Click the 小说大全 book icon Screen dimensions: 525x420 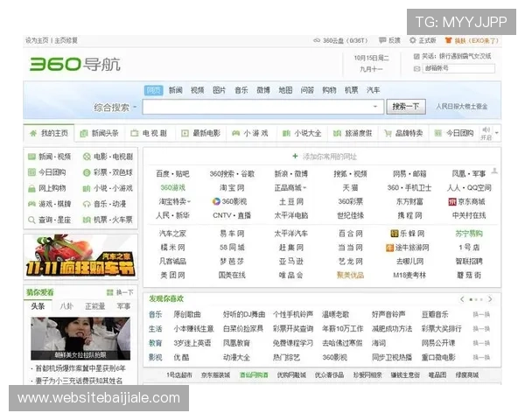click(x=286, y=133)
